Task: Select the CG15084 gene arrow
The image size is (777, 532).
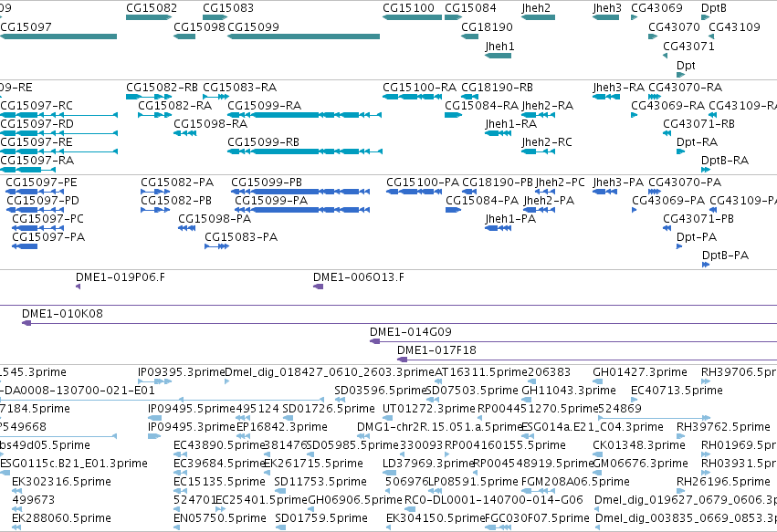Action: 453,17
